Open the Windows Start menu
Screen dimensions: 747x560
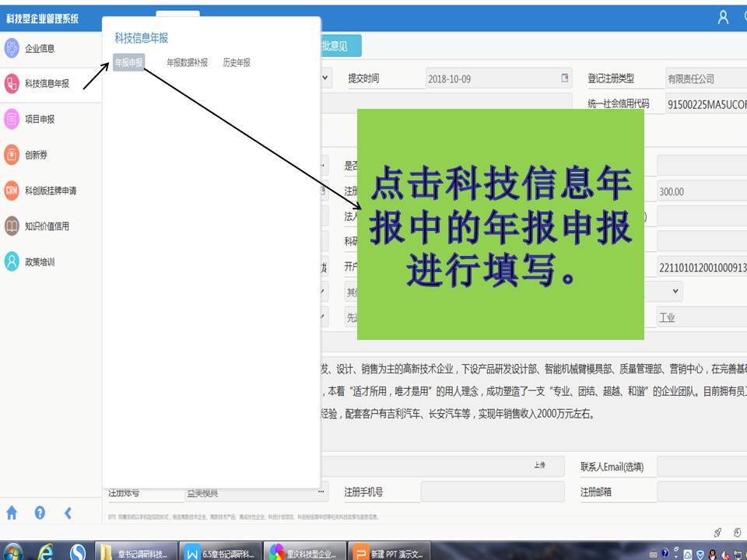pos(12,551)
